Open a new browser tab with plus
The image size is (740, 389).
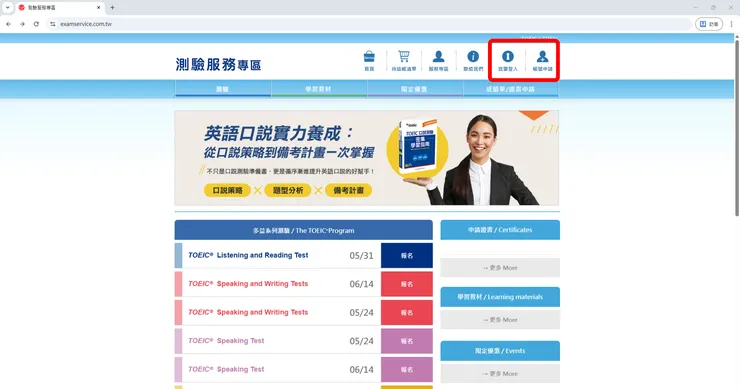tap(112, 8)
